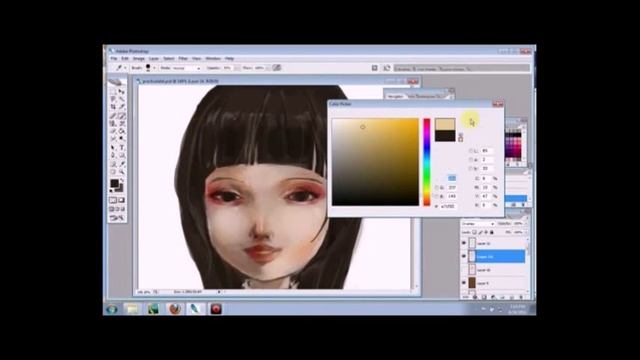Click the toolbox foreground color swatch

tap(115, 183)
